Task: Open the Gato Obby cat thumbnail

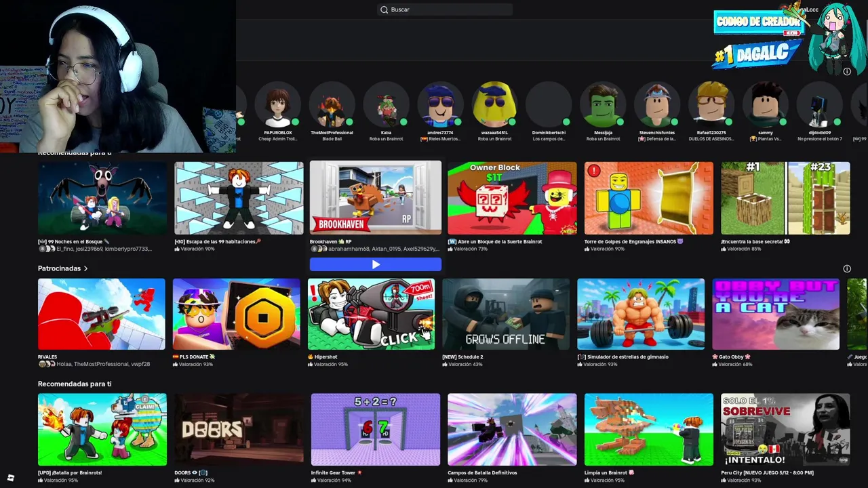Action: (x=776, y=314)
